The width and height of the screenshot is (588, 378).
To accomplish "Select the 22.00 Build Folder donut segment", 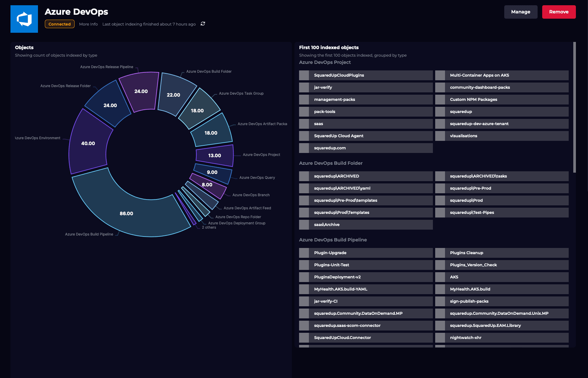I will tap(173, 95).
